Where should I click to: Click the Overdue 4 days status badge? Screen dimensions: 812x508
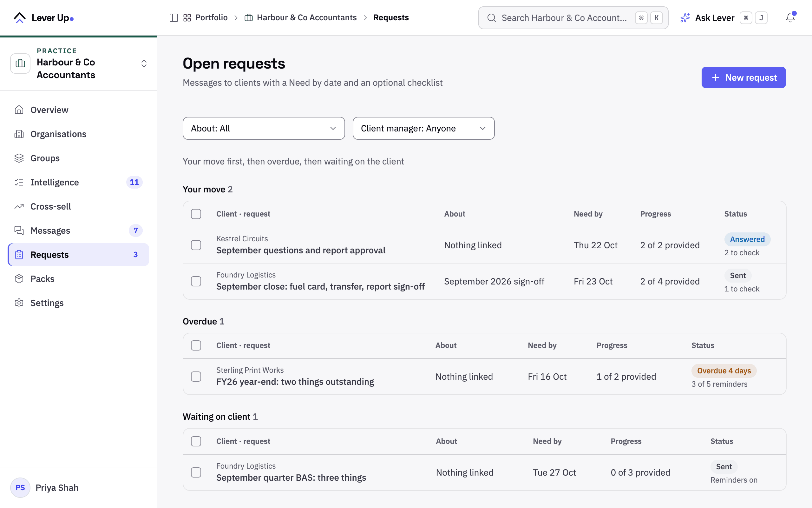point(724,371)
